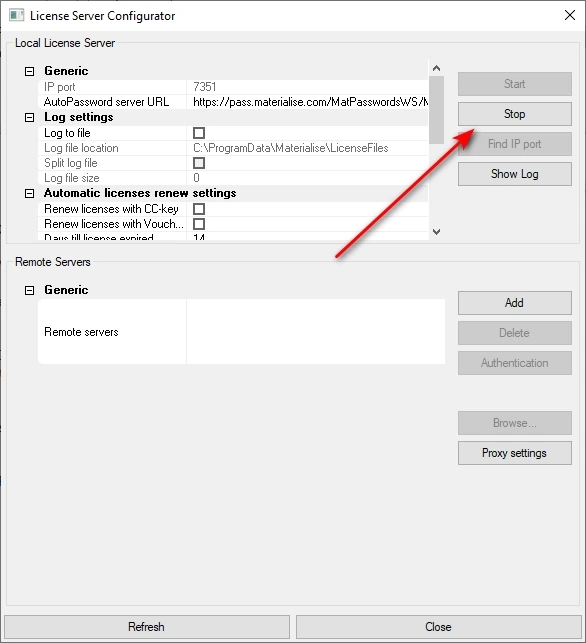The width and height of the screenshot is (586, 643).
Task: Collapse the Log settings section
Action: tap(30, 118)
